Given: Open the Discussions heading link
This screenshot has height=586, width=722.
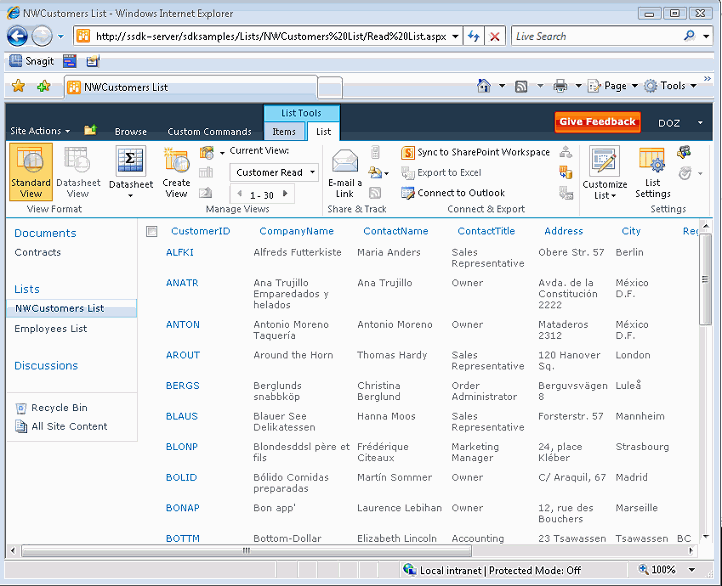Looking at the screenshot, I should (46, 366).
